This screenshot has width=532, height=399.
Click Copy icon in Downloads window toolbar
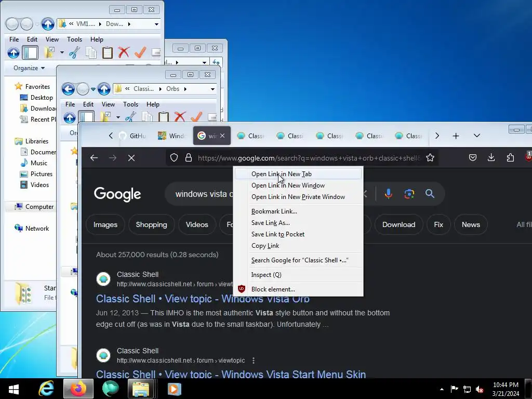[91, 52]
